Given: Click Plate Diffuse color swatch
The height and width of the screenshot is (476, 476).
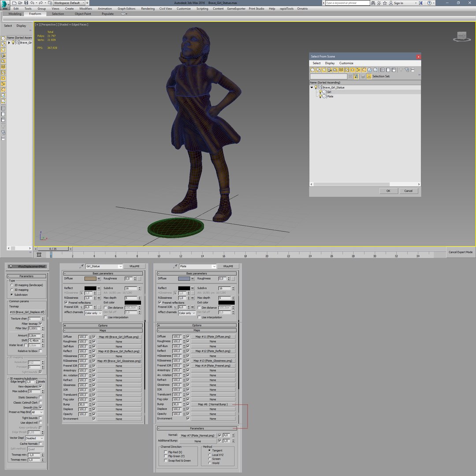Looking at the screenshot, I should [x=184, y=279].
